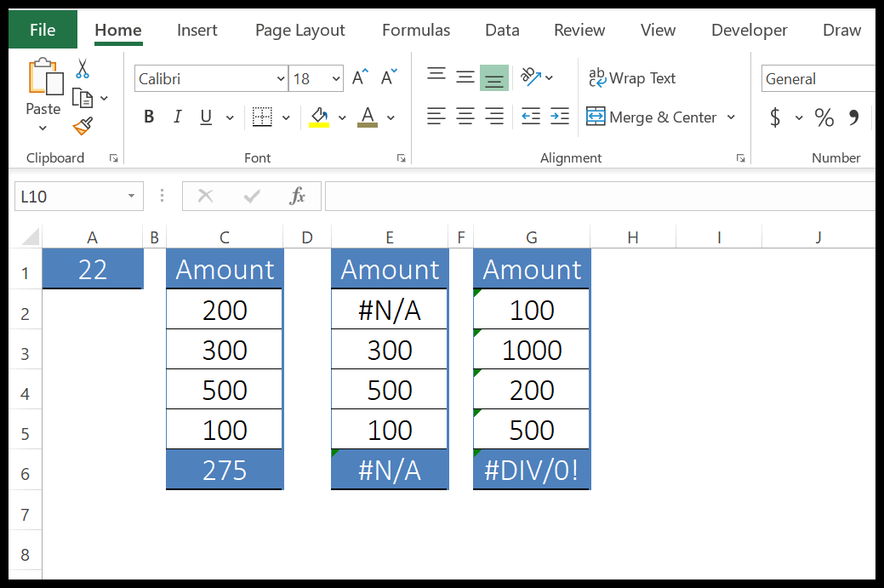Open the Borders dropdown arrow
This screenshot has height=588, width=884.
(284, 117)
